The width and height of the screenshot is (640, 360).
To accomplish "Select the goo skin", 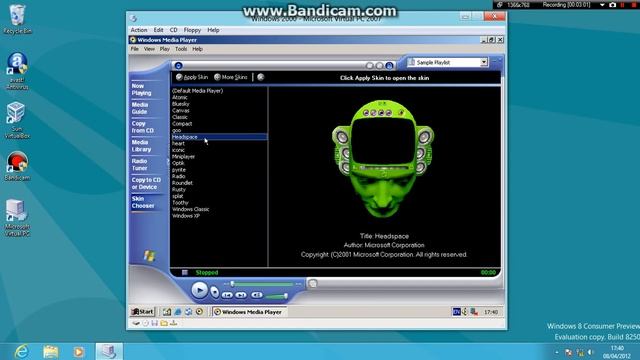I will click(x=176, y=130).
